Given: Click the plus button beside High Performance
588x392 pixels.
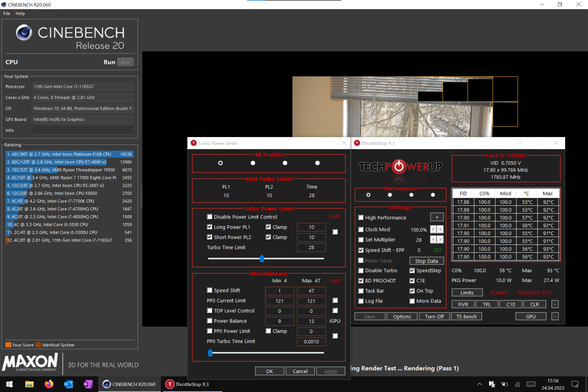Looking at the screenshot, I should tap(437, 217).
